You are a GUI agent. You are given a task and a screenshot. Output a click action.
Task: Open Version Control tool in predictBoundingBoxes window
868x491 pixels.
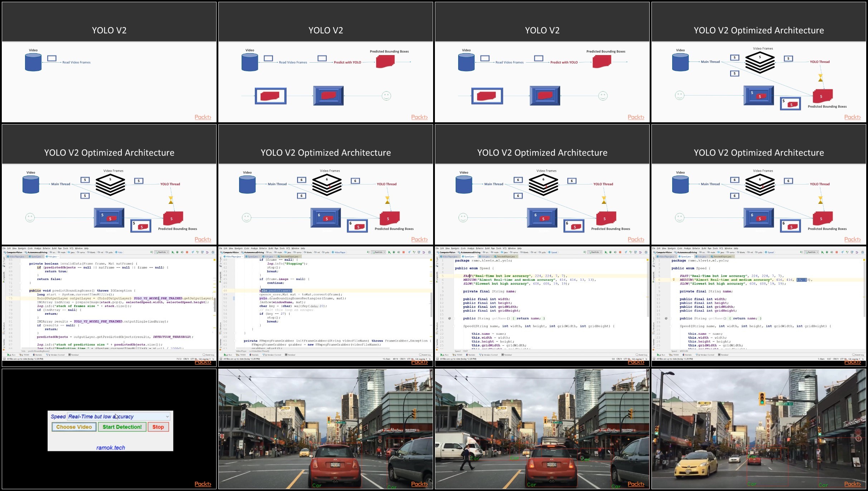55,355
